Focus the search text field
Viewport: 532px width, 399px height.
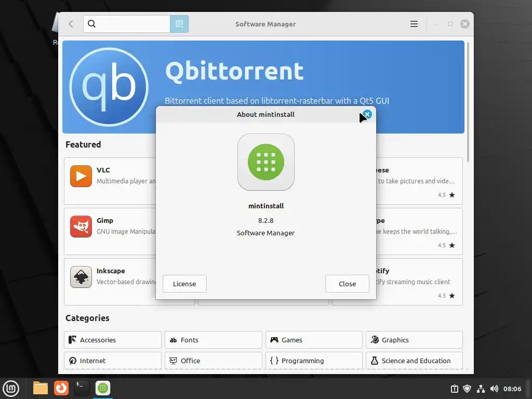[x=127, y=24]
